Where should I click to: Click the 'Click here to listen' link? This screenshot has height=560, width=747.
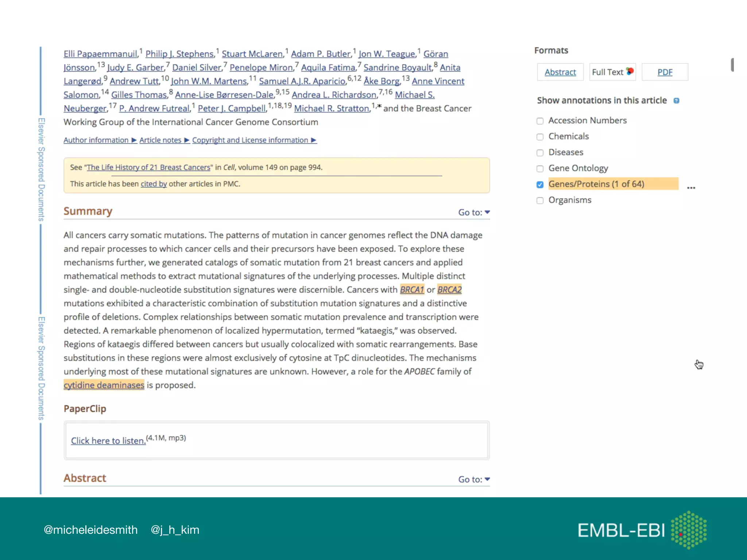pos(108,440)
